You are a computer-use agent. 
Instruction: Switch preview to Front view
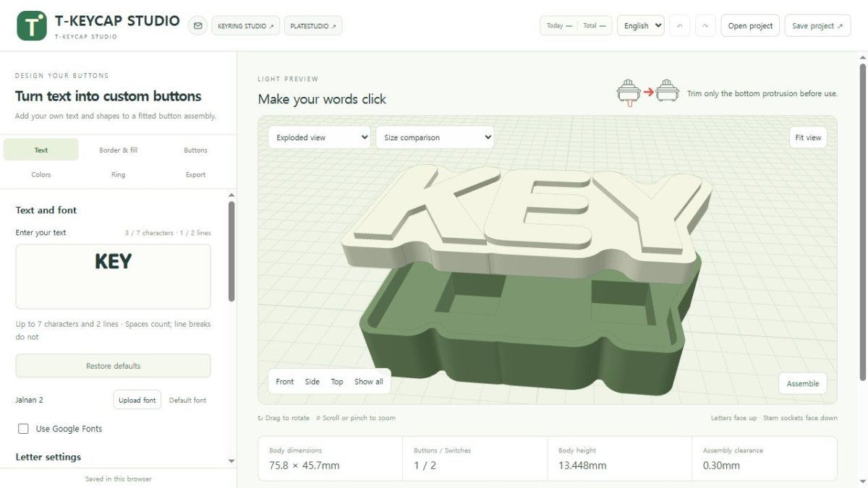click(285, 382)
